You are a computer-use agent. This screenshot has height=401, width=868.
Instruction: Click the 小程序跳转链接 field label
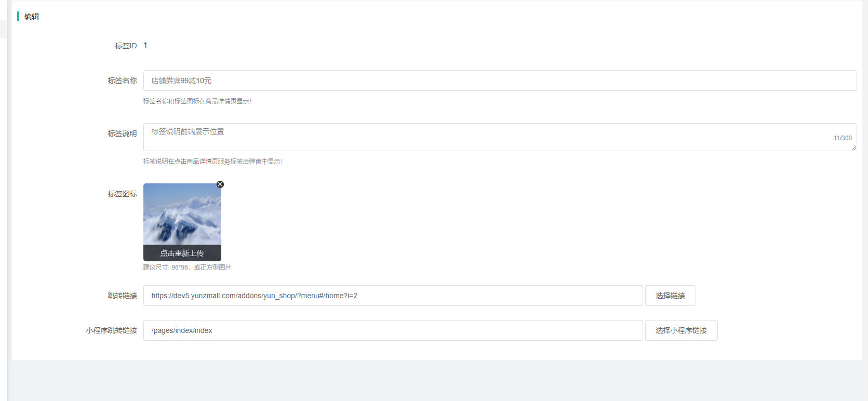pos(111,330)
